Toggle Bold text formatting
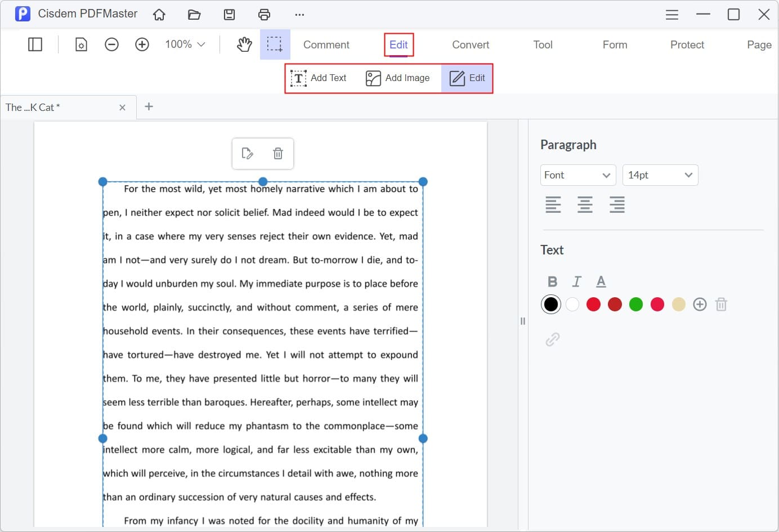This screenshot has width=779, height=532. (x=552, y=281)
